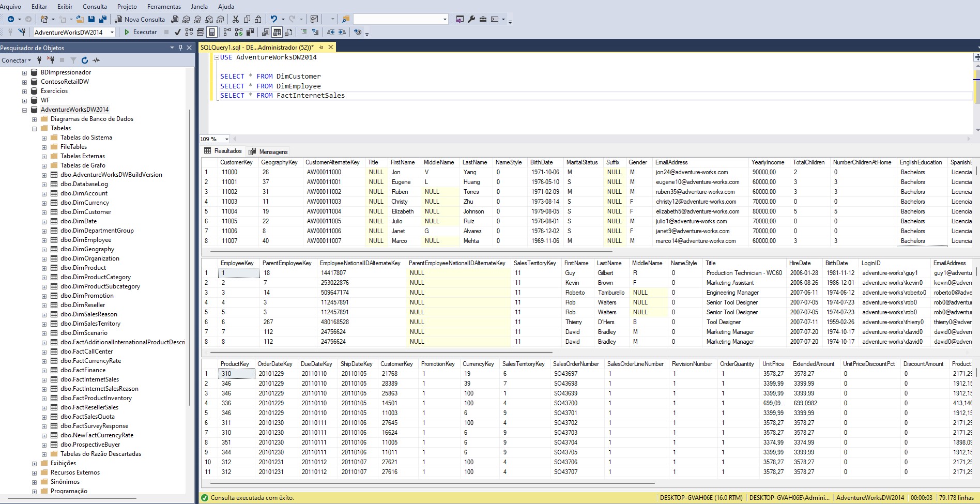Click the Parse query checkmark icon
Viewport: 980px width, 504px height.
178,32
